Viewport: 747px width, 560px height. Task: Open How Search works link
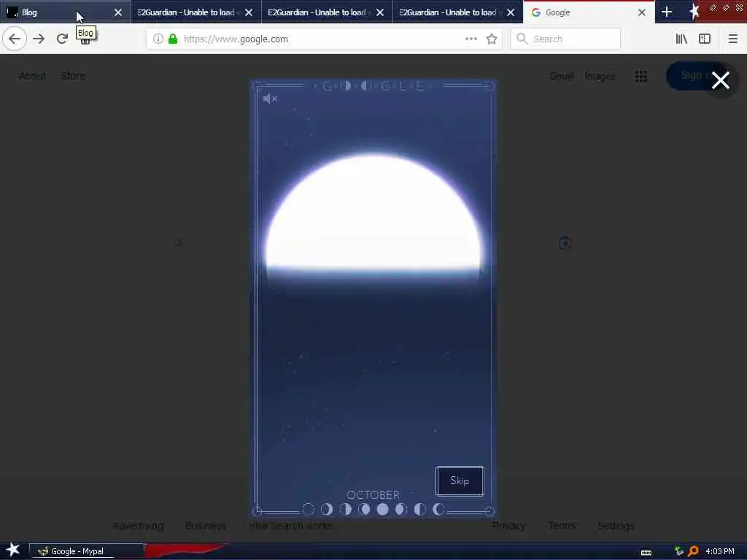290,526
